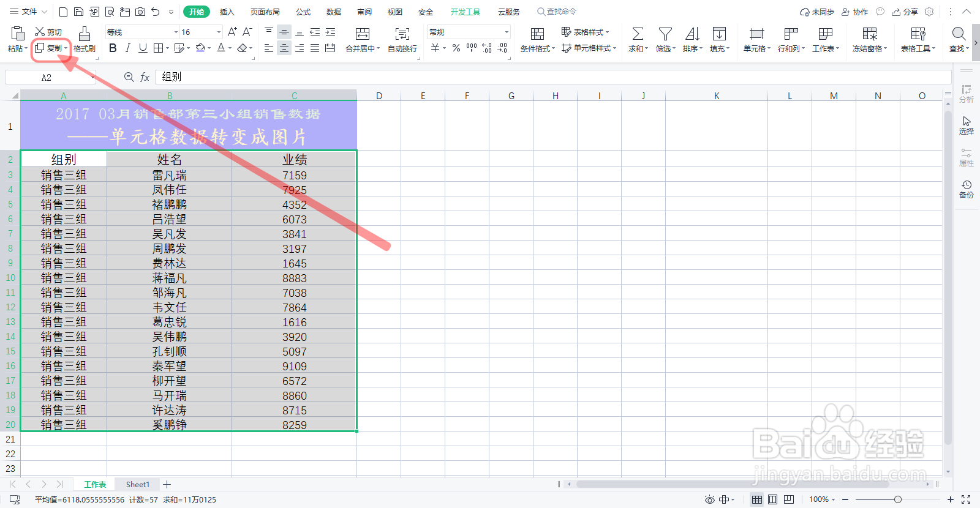980x508 pixels.
Task: Toggle horizontal center alignment
Action: click(x=284, y=48)
